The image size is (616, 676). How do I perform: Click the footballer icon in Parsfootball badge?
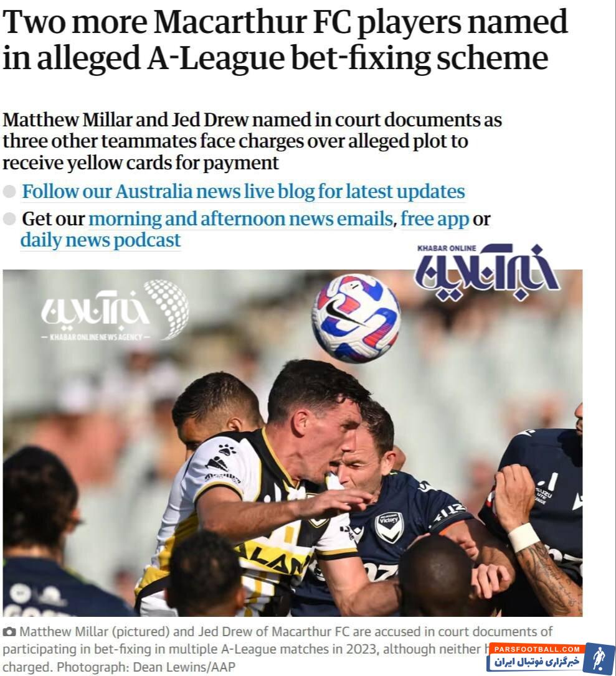pyautogui.click(x=599, y=658)
